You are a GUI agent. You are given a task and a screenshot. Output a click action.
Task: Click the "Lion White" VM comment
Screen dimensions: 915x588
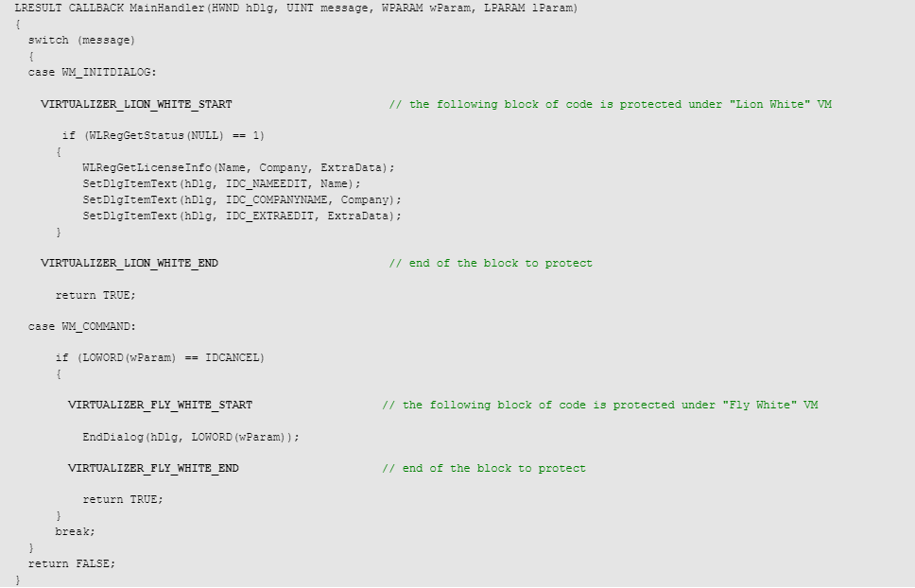[x=611, y=104]
